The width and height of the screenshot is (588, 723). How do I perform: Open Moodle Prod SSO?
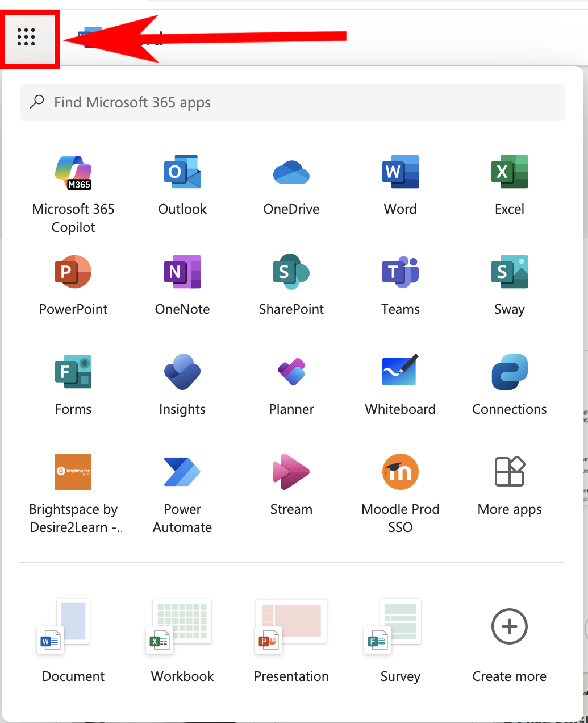click(401, 495)
